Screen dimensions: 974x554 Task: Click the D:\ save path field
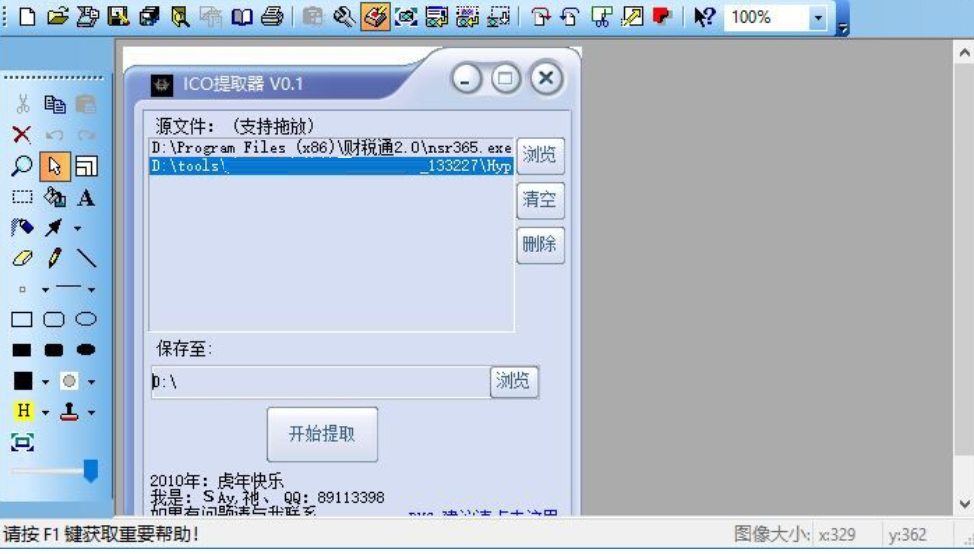pos(321,381)
